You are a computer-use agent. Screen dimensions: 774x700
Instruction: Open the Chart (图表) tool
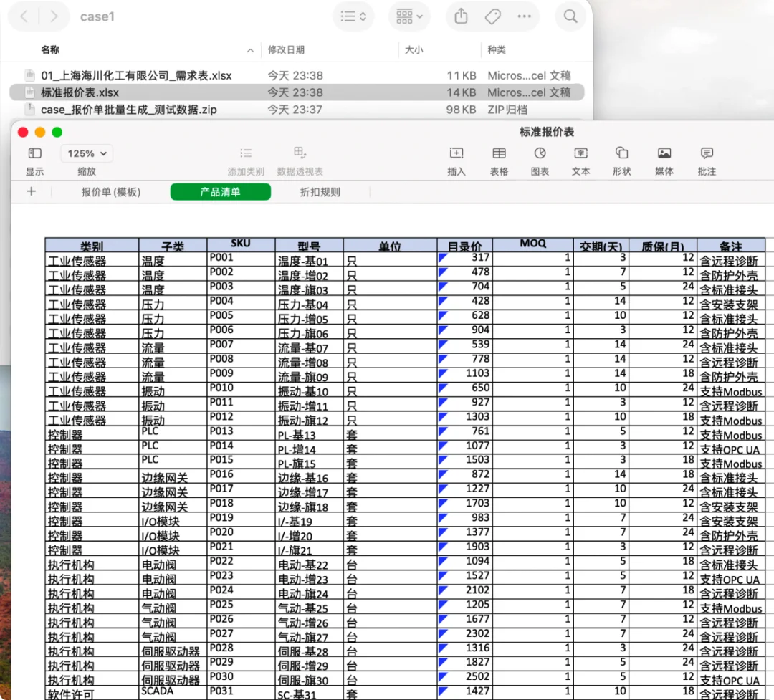click(540, 154)
